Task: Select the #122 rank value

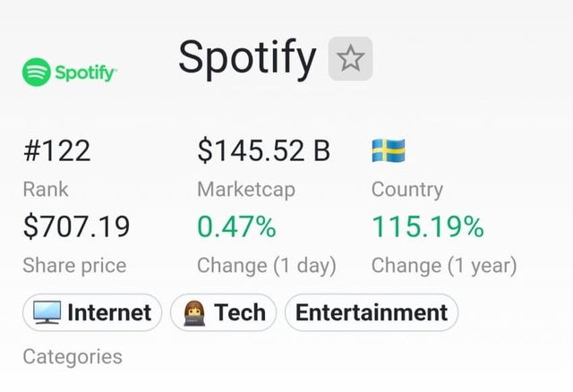Action: point(56,151)
